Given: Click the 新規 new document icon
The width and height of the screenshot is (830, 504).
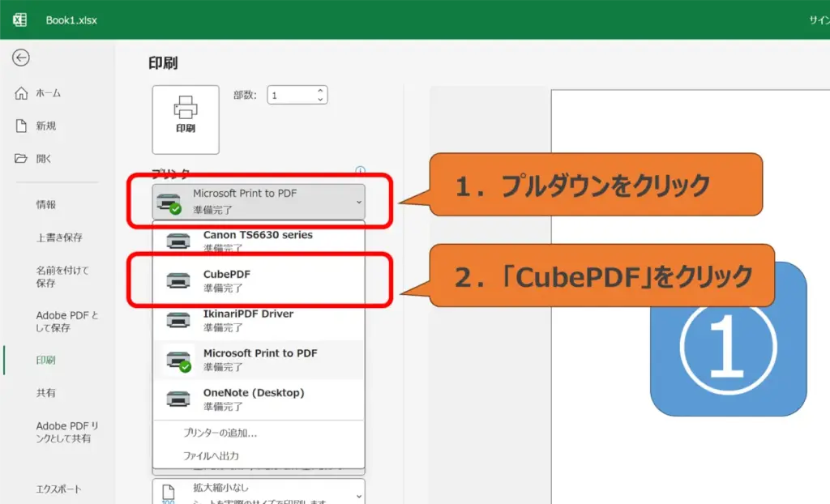Looking at the screenshot, I should click(x=21, y=126).
